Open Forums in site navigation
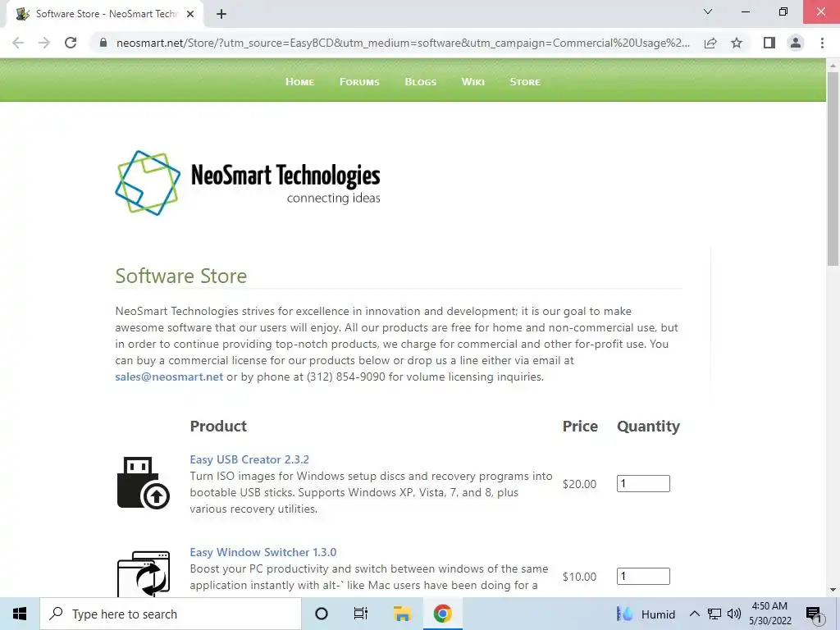This screenshot has width=840, height=630. (359, 81)
